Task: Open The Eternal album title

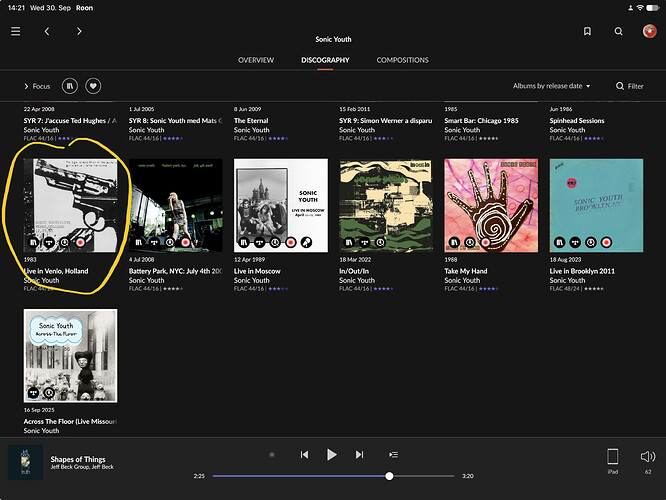Action: coord(251,121)
